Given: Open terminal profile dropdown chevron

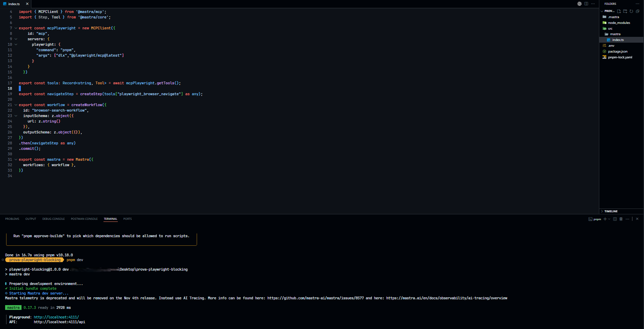Looking at the screenshot, I should click(609, 219).
